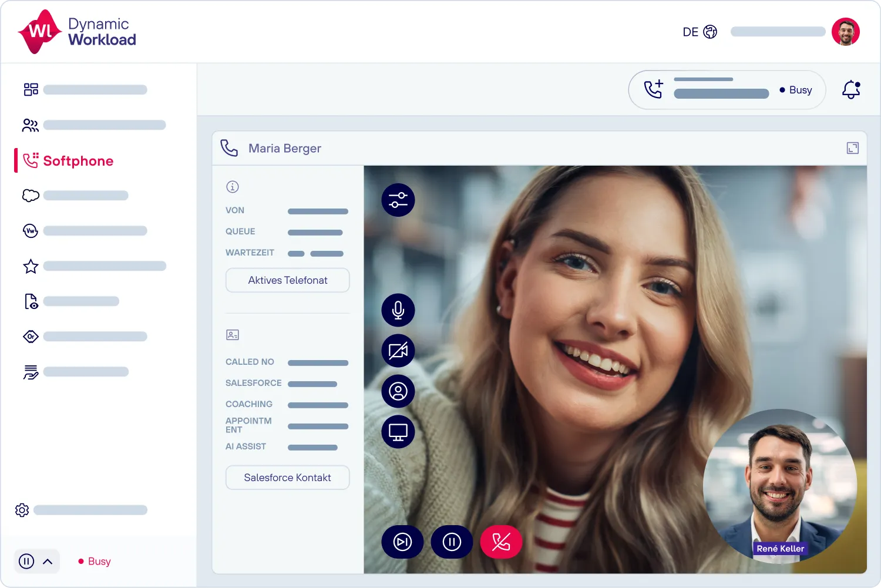The width and height of the screenshot is (881, 588).
Task: Open the Busy status in top bar
Action: tap(796, 90)
